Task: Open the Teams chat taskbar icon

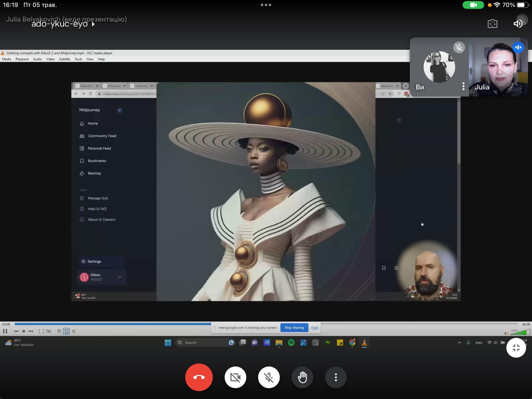Action: point(255,343)
